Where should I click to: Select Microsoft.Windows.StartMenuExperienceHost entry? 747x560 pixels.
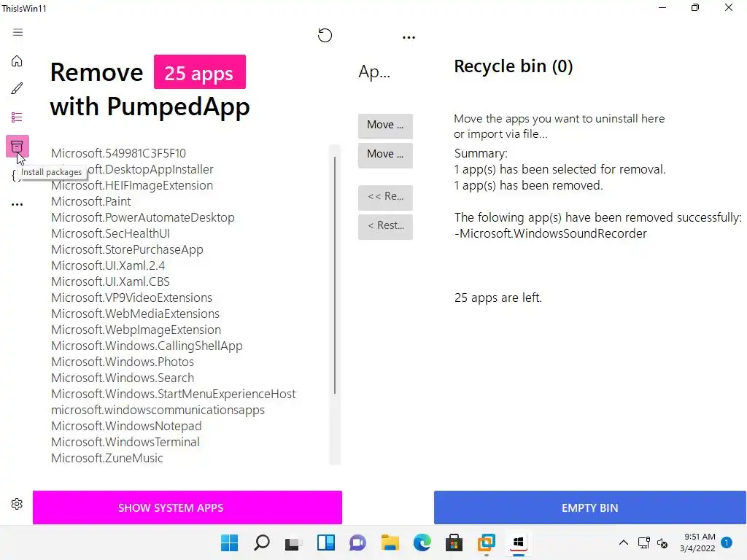[174, 394]
